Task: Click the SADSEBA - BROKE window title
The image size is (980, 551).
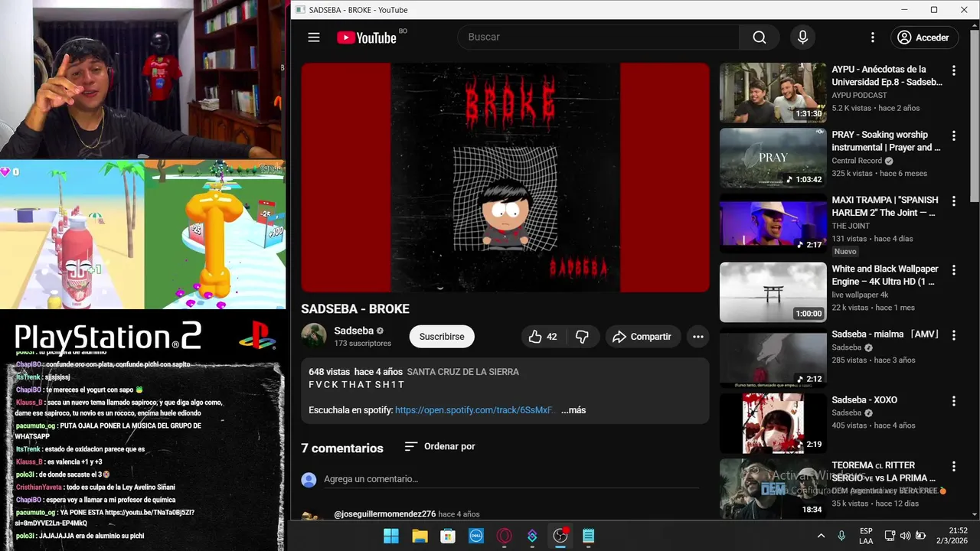Action: [358, 10]
